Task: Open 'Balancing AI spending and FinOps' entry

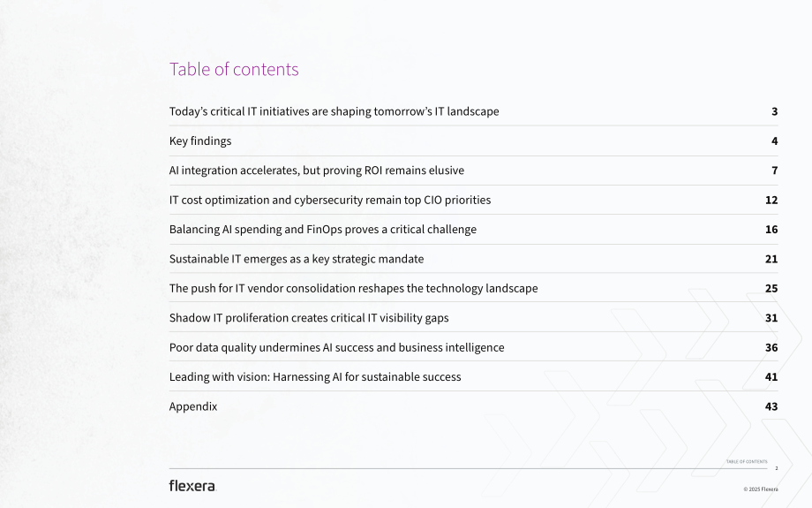Action: pyautogui.click(x=323, y=230)
